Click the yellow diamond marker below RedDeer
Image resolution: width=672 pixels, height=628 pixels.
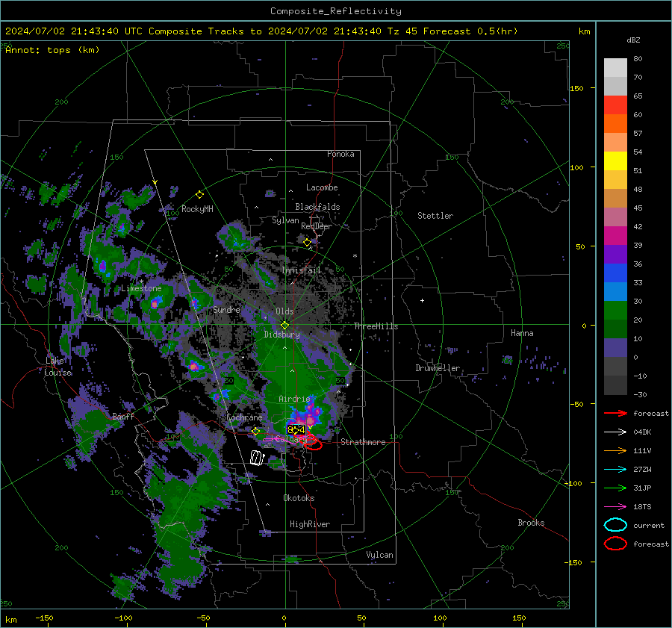click(x=307, y=243)
